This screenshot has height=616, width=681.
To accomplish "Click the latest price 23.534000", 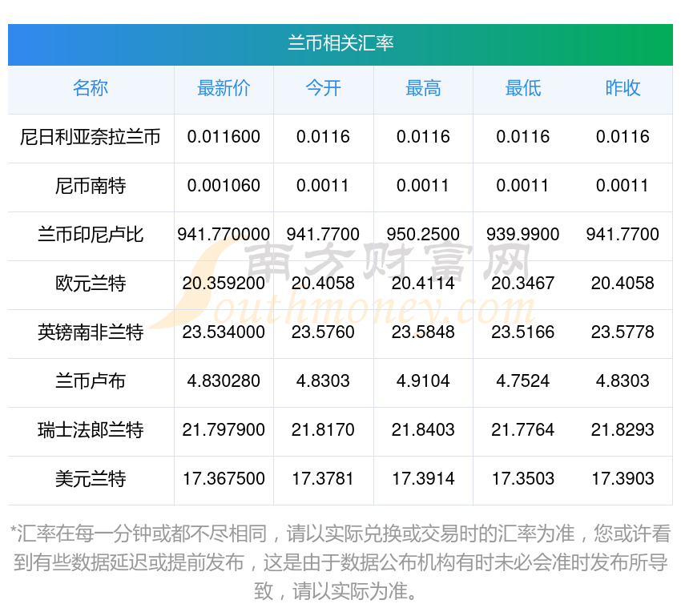I will [x=224, y=332].
